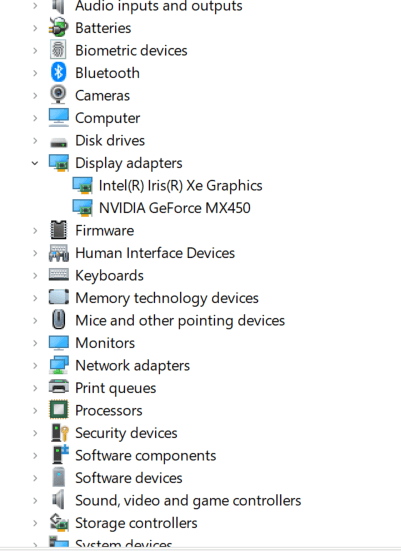
Task: Select the Batteries label
Action: click(103, 28)
